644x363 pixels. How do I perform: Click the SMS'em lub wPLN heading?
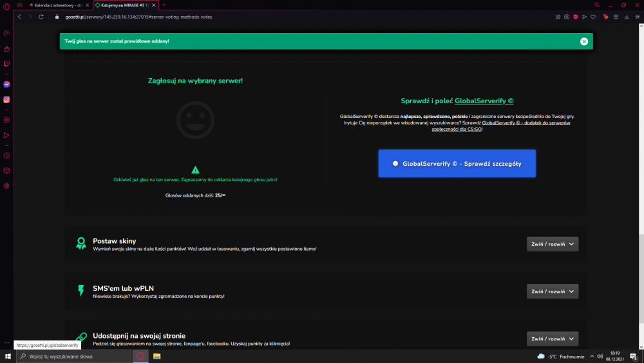[x=123, y=288]
